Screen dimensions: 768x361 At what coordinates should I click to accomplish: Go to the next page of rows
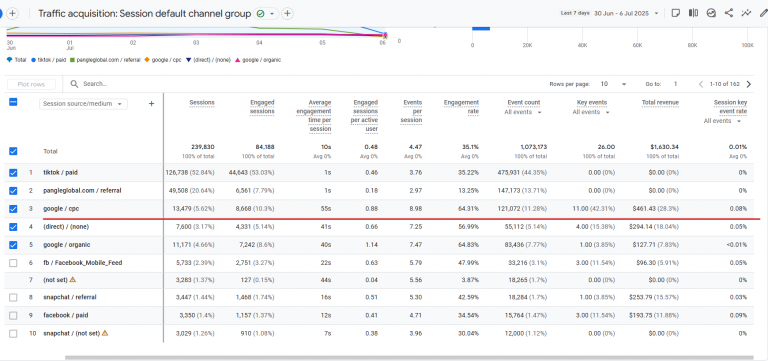(x=748, y=84)
